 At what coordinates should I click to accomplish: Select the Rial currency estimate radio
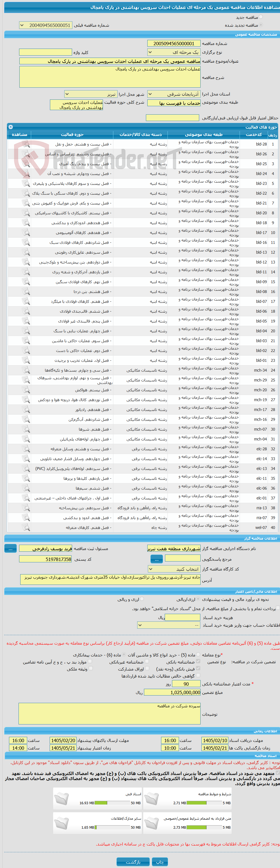[198, 599]
